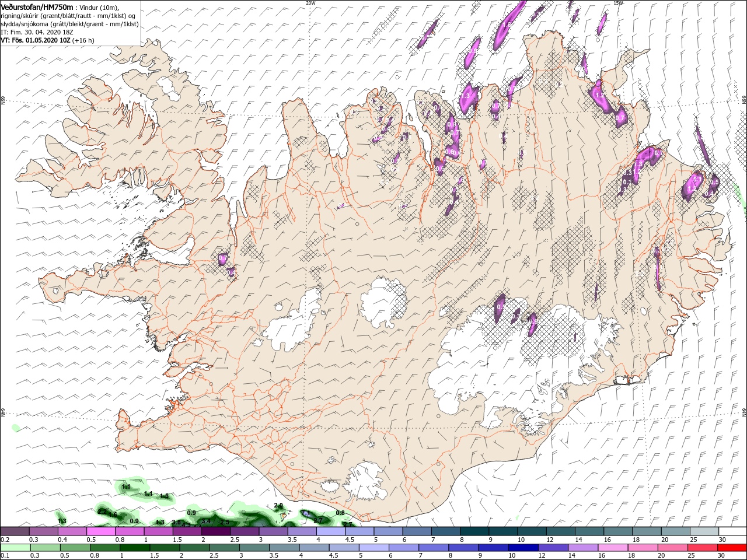Click the white swatch after 30 on snow scale
The image size is (747, 560).
732,531
